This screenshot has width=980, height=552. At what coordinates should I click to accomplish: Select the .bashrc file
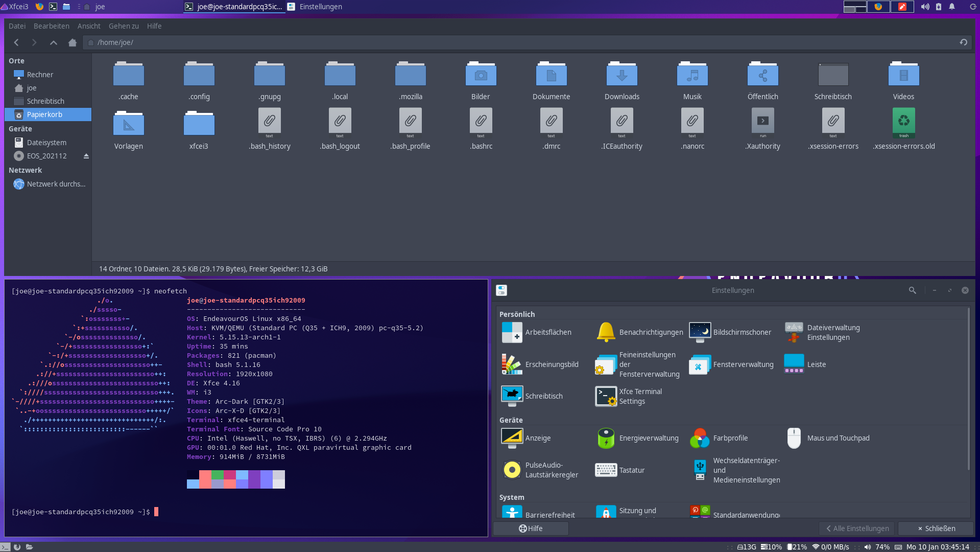pyautogui.click(x=481, y=129)
